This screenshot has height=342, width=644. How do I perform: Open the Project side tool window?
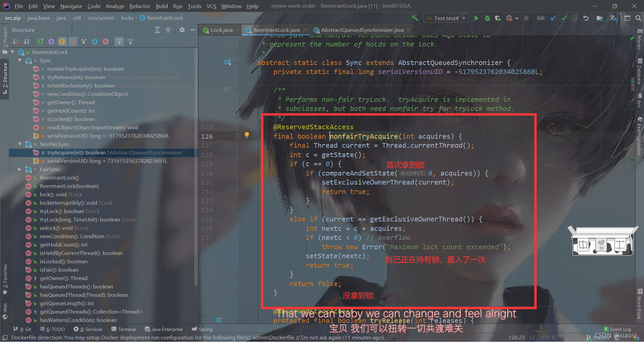pos(5,40)
